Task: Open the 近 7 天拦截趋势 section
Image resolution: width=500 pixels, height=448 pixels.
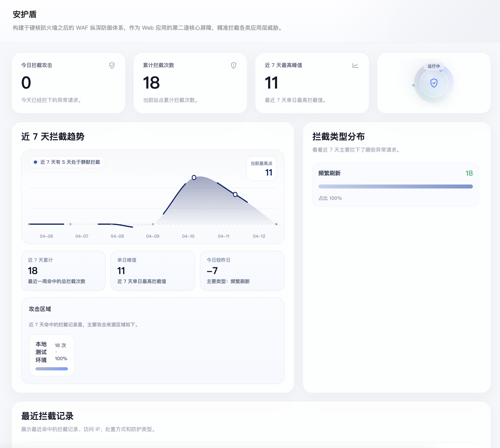Action: click(52, 137)
